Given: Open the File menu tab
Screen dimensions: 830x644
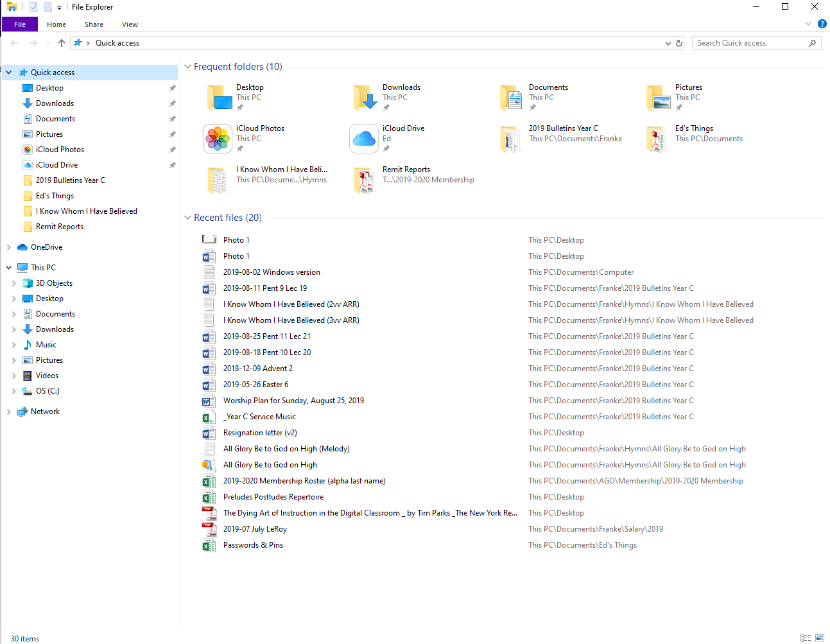Looking at the screenshot, I should pyautogui.click(x=20, y=24).
